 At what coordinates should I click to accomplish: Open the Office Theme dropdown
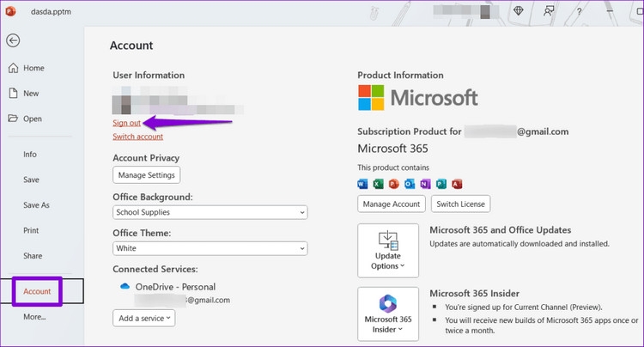[x=210, y=248]
